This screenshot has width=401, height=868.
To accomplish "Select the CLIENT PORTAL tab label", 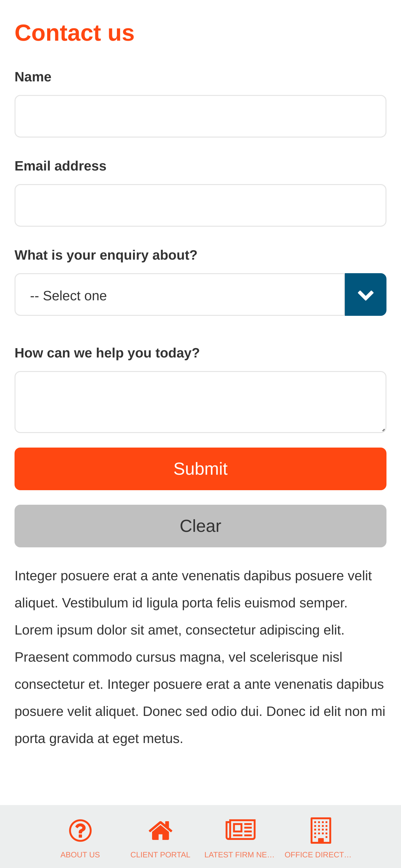I will coord(160,855).
